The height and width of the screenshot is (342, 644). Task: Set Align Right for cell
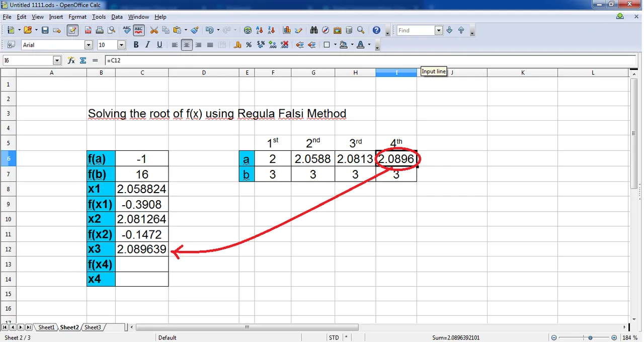click(198, 45)
